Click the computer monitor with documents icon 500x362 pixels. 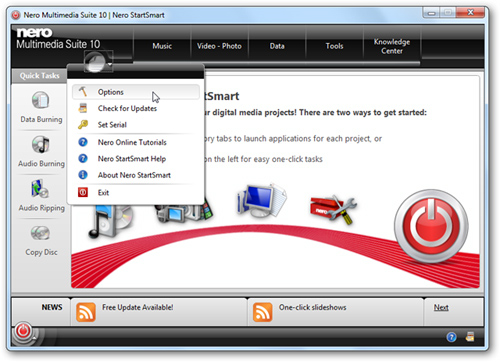(x=261, y=201)
